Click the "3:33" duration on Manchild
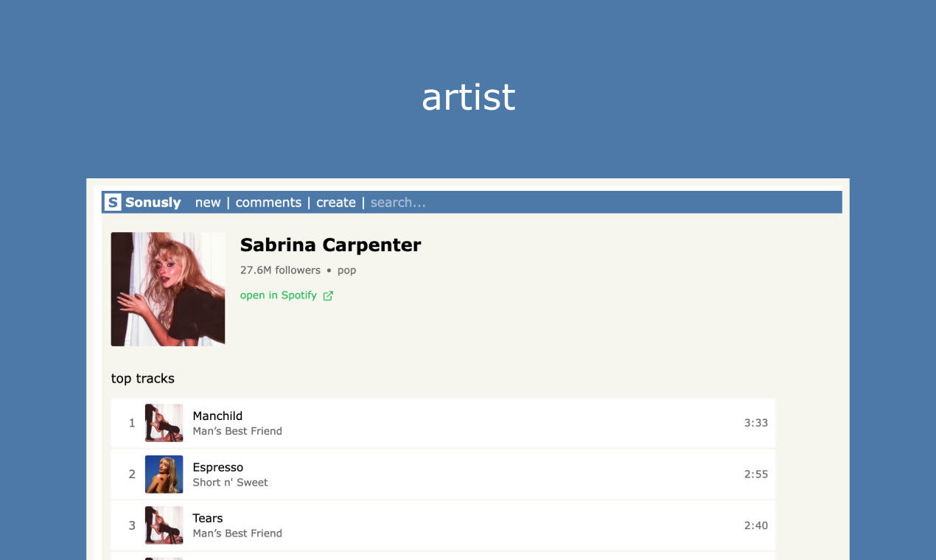Viewport: 936px width, 560px height. 755,423
